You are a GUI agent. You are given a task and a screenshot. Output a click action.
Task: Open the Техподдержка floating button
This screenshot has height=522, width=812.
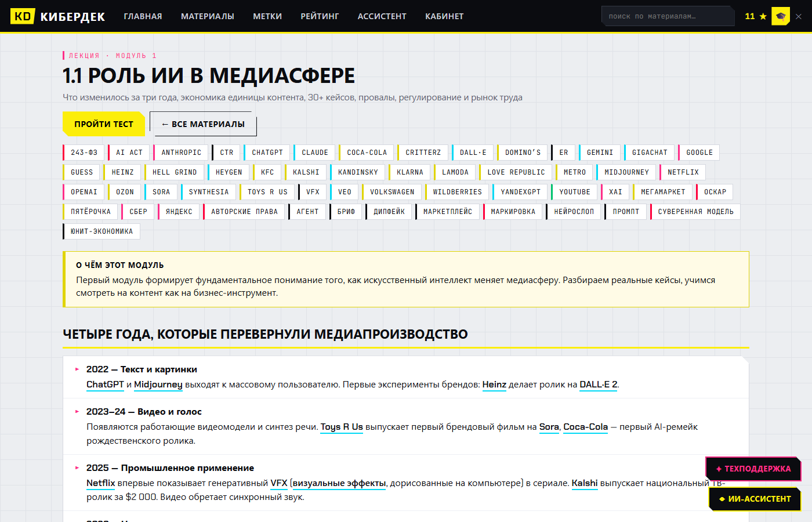(753, 469)
